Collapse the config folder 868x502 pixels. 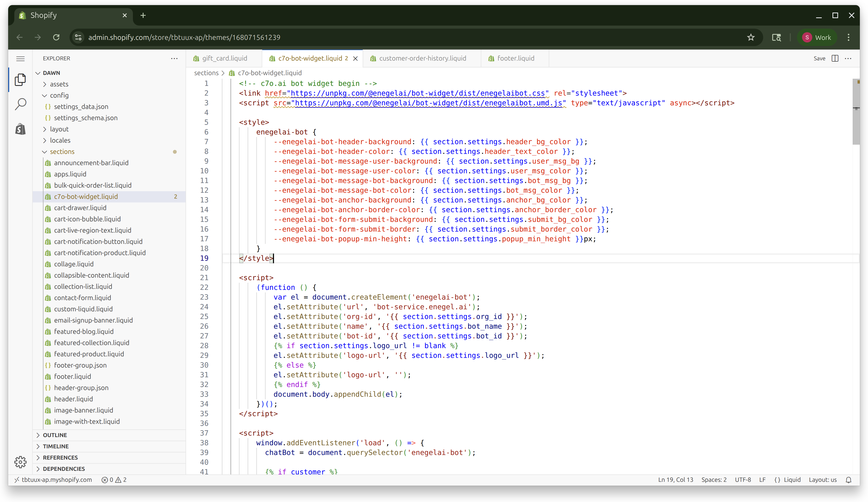click(x=59, y=95)
